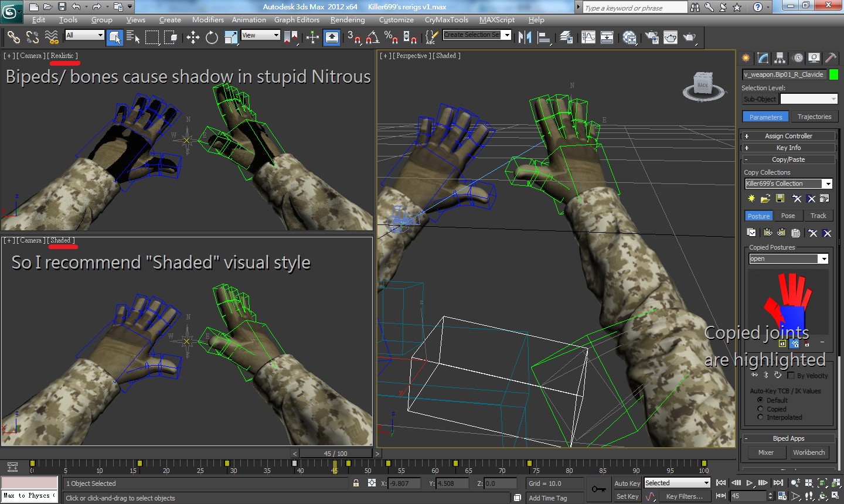Open the Killer699's Collection dropdown
The width and height of the screenshot is (844, 504).
[829, 183]
